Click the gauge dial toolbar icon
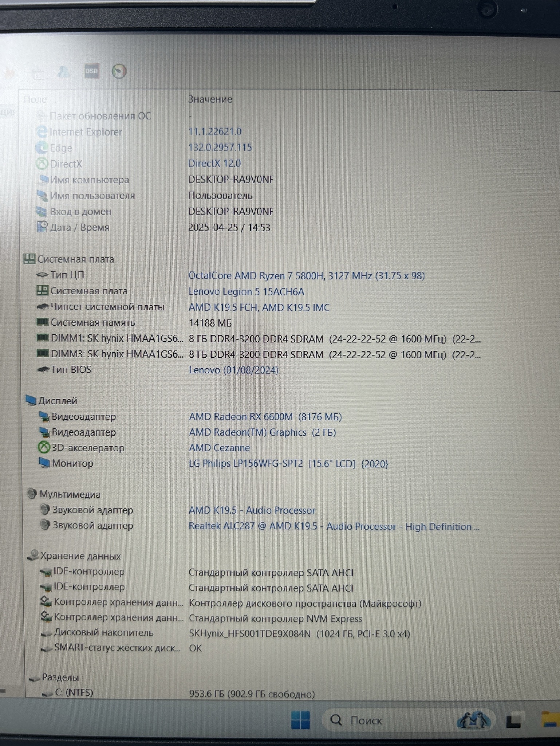The height and width of the screenshot is (746, 560). pyautogui.click(x=119, y=71)
